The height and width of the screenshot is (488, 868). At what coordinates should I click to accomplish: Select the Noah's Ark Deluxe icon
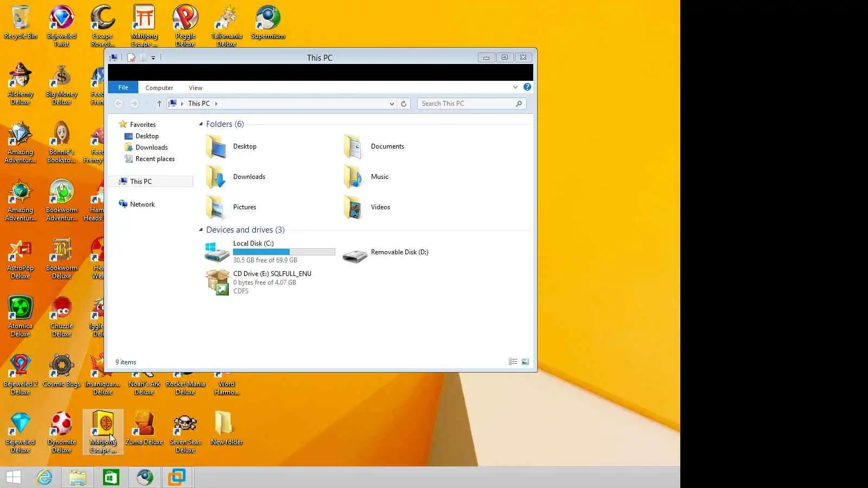[144, 383]
